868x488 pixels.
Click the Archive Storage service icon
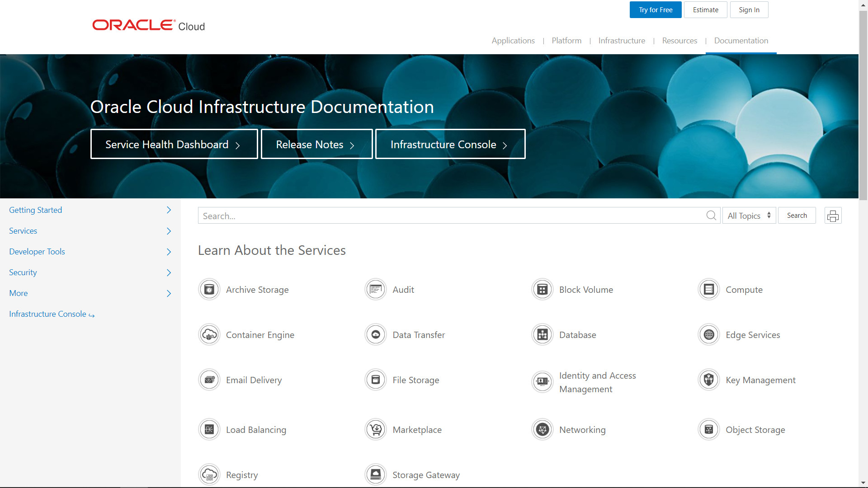(x=209, y=290)
